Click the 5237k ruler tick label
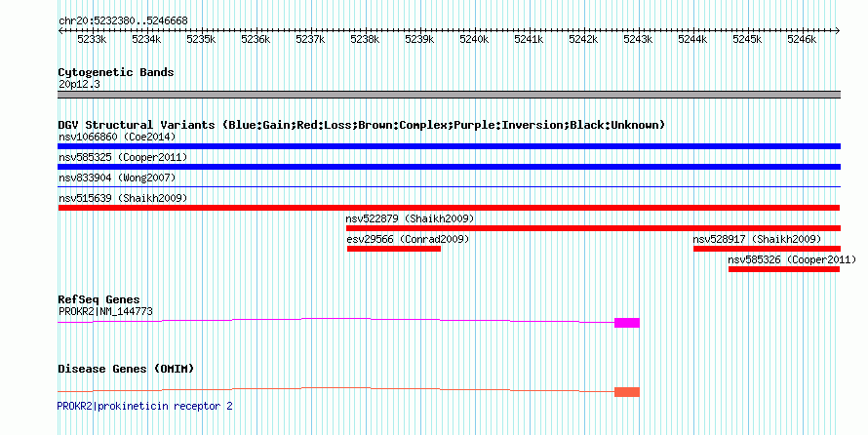Screen dimensions: 868x435 point(310,39)
